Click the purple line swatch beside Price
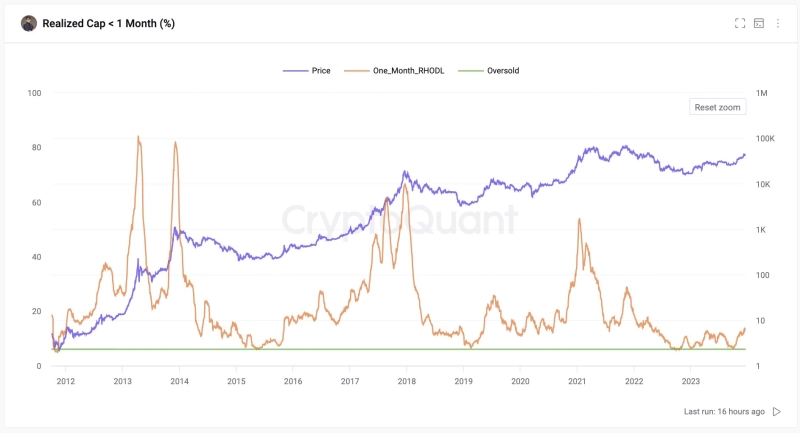 tap(294, 71)
